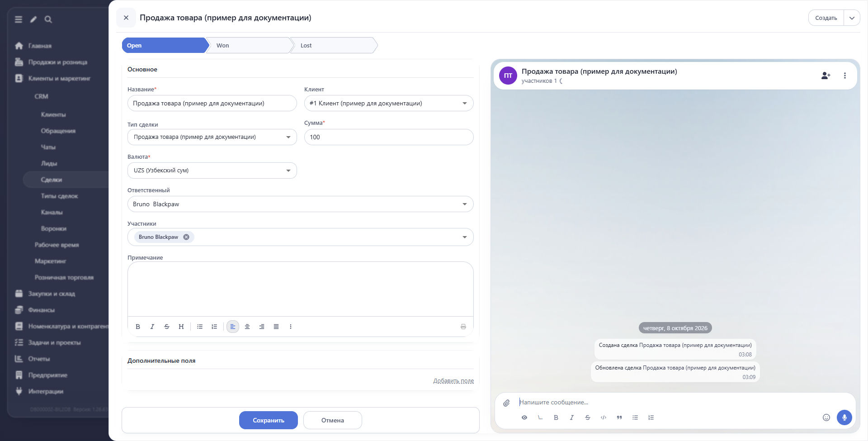Switch deal stage to Lost
The image size is (868, 441).
tap(333, 45)
